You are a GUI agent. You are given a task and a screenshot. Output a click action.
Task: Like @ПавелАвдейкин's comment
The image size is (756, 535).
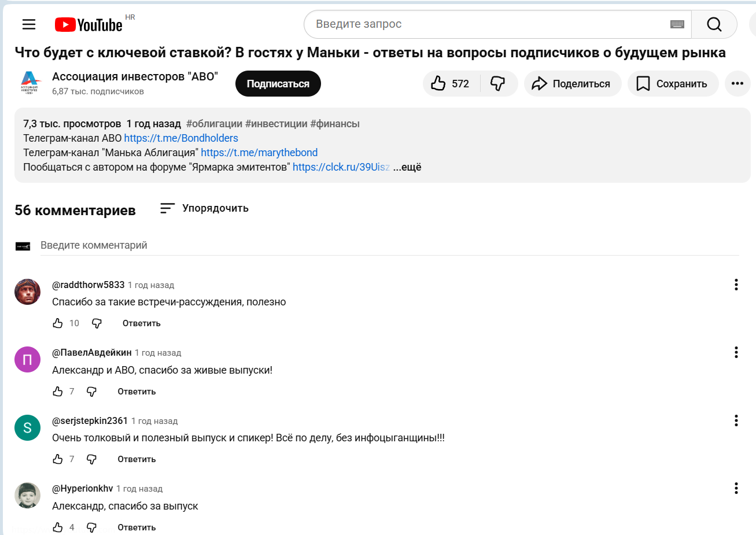click(57, 391)
